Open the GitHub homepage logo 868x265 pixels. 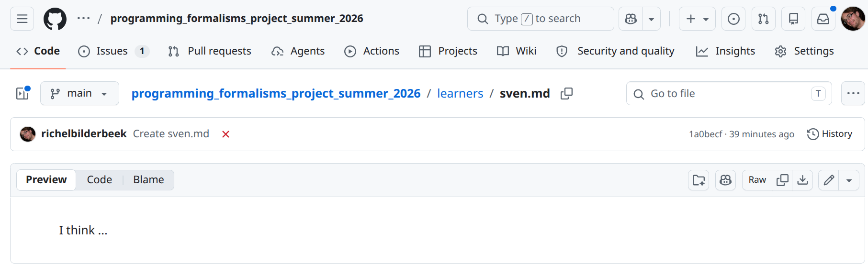click(55, 19)
